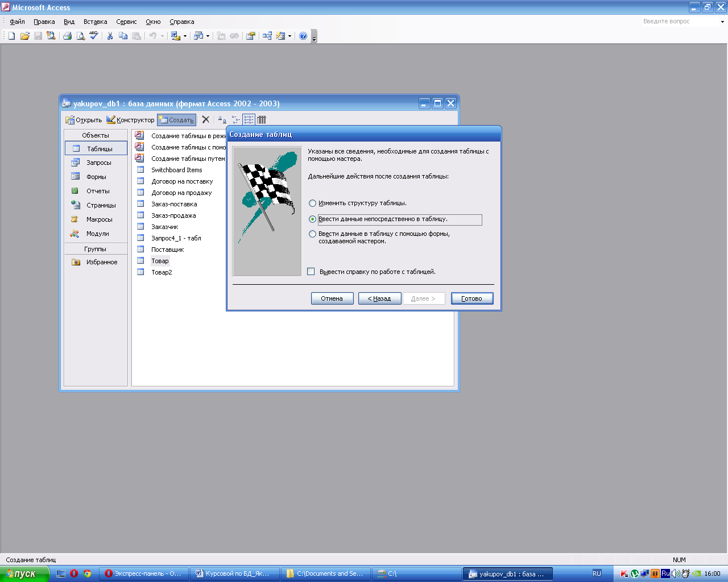The image size is (728, 582).
Task: Select Модули in the Objects pane
Action: tap(96, 234)
